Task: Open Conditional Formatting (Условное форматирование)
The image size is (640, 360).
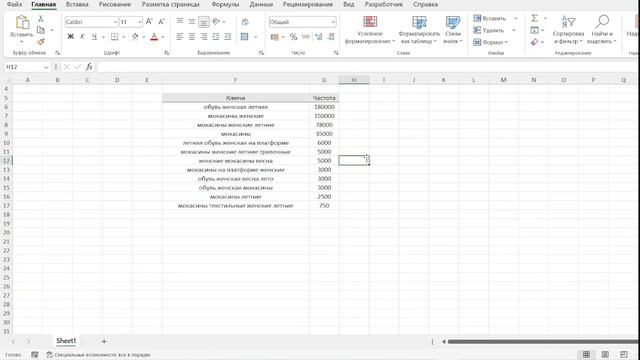Action: 370,29
